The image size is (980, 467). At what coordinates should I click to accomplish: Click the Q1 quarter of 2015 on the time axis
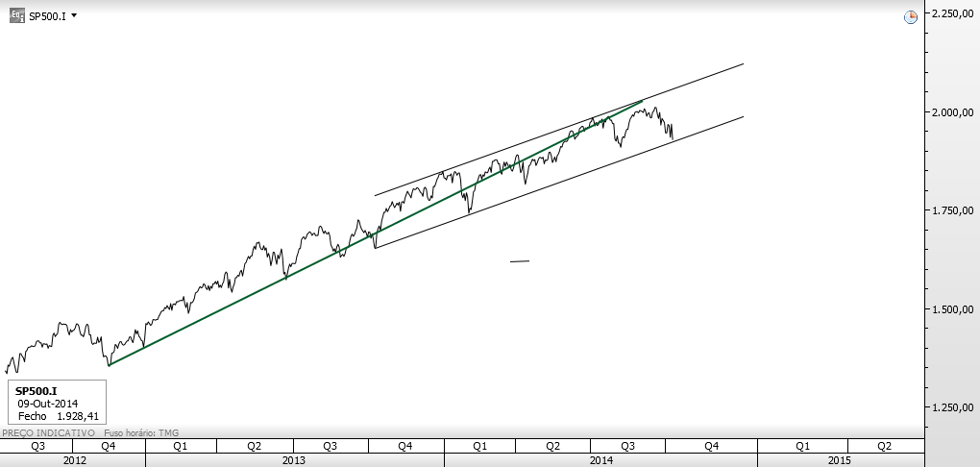tap(802, 446)
